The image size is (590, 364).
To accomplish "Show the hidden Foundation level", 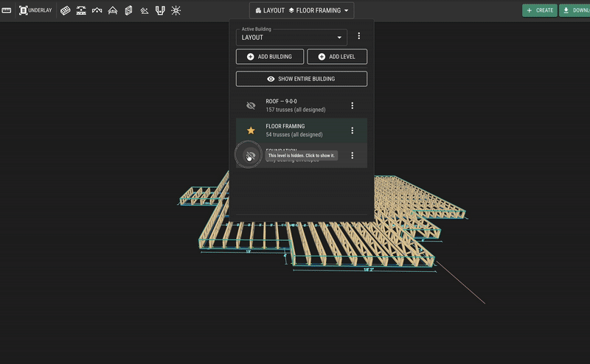I will [x=249, y=155].
